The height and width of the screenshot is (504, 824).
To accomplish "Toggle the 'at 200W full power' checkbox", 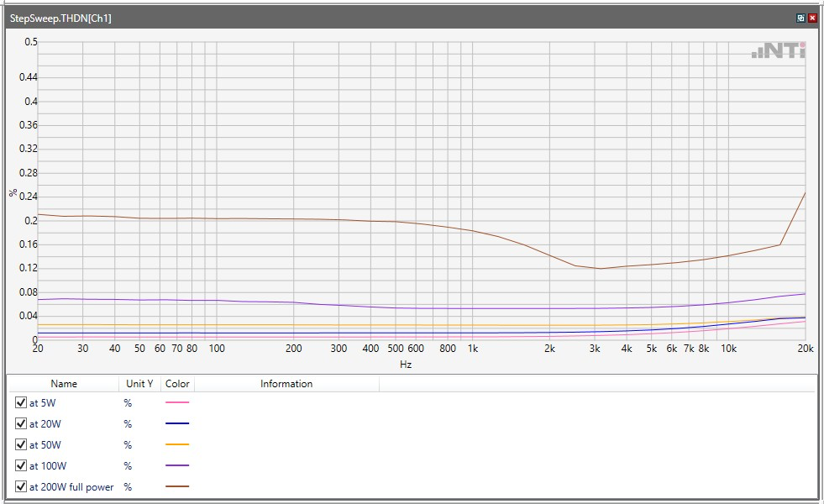I will pyautogui.click(x=21, y=487).
